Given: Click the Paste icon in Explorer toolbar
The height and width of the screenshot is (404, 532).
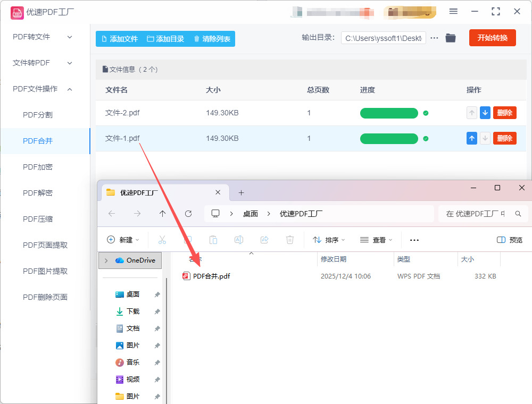Looking at the screenshot, I should tap(213, 240).
